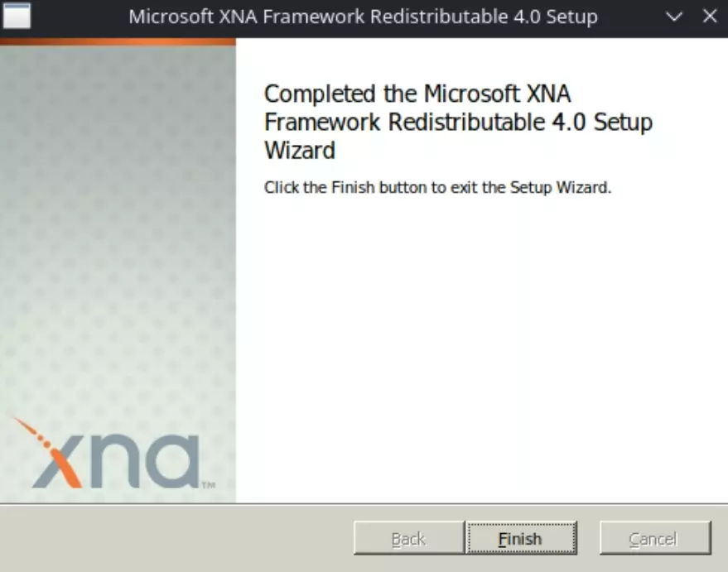The image size is (728, 572).
Task: Click the window title text in title bar
Action: click(x=363, y=17)
